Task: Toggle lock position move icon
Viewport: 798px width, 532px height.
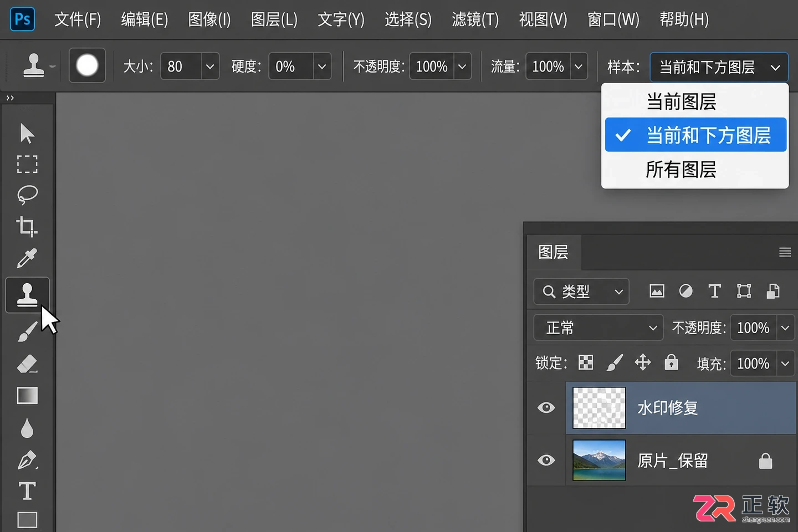Action: point(643,362)
